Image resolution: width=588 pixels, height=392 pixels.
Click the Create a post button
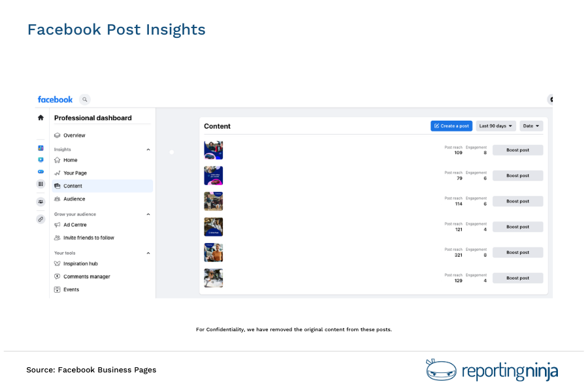(451, 125)
